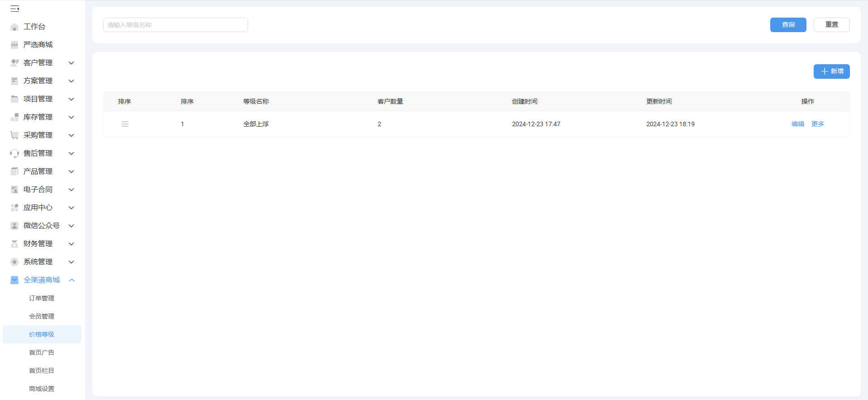Image resolution: width=868 pixels, height=400 pixels.
Task: Expand the 采购管理 chevron
Action: [x=71, y=135]
